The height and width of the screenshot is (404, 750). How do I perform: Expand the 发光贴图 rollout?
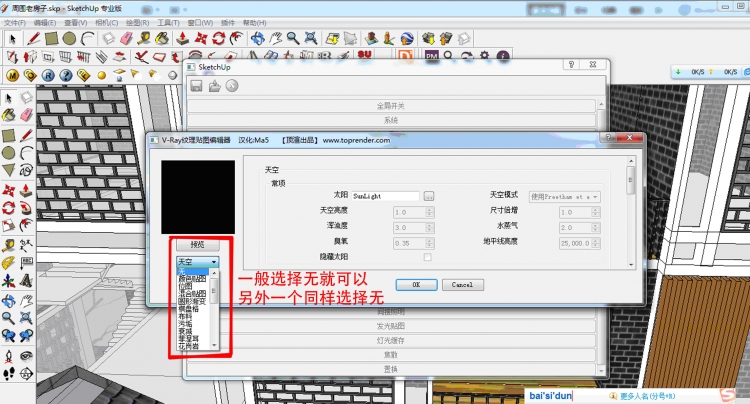coord(391,326)
